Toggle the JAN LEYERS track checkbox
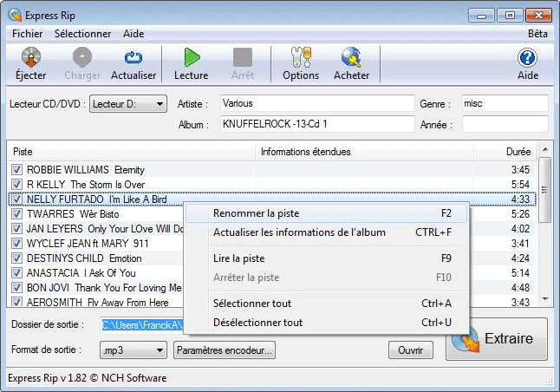The width and height of the screenshot is (560, 392). coord(16,228)
